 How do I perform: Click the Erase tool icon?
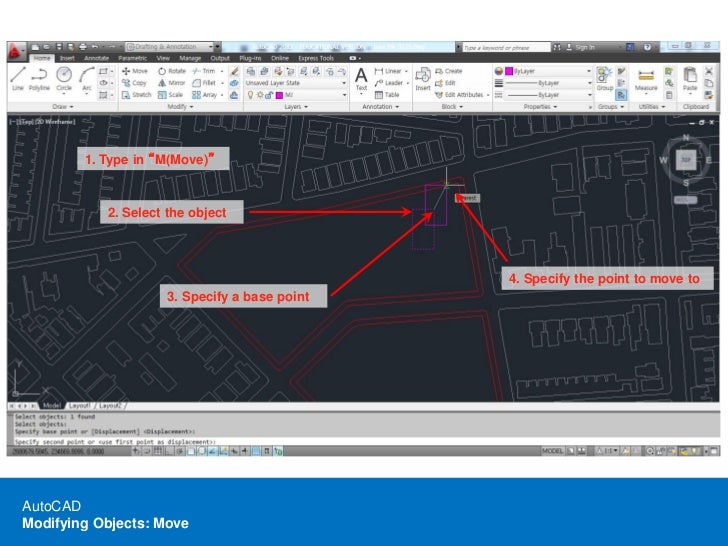pos(234,71)
